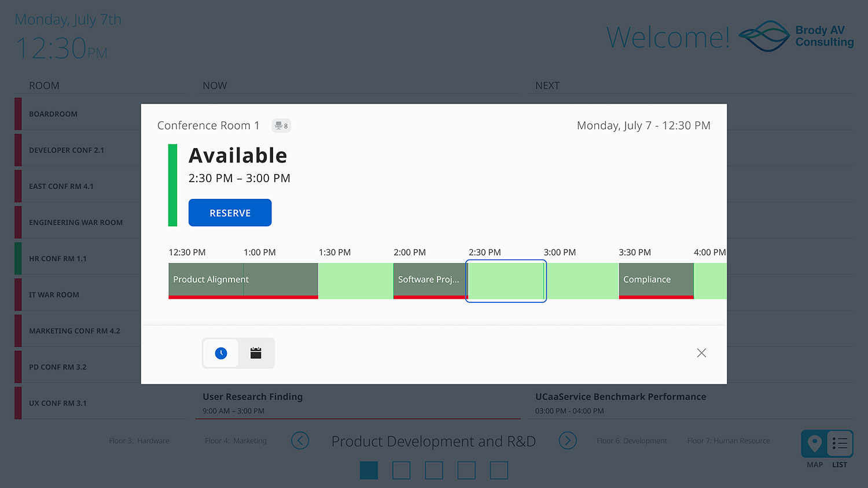The width and height of the screenshot is (868, 488).
Task: Click the Brody AV Consulting logo
Action: [794, 36]
